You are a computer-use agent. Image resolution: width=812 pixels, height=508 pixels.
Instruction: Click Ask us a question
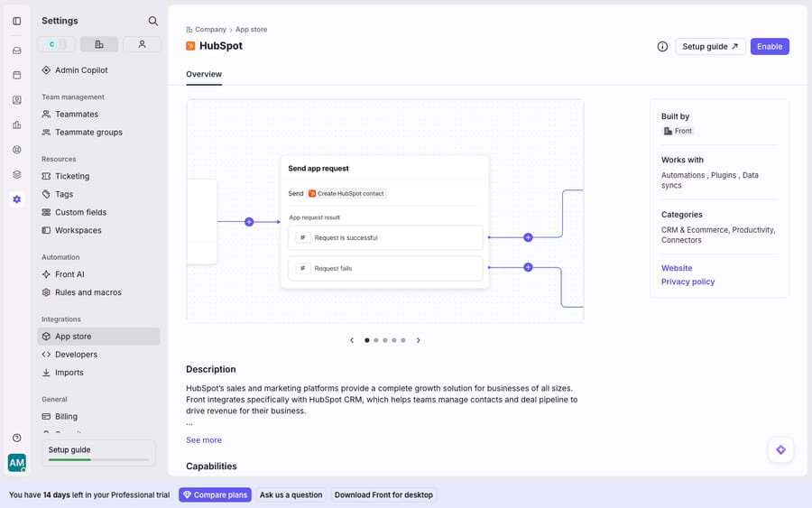(291, 495)
